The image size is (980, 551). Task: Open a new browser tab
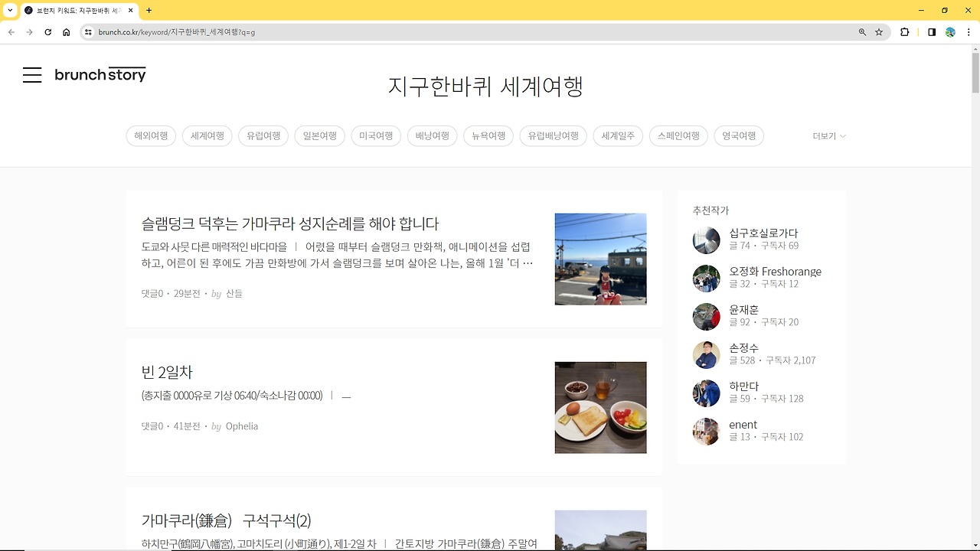pyautogui.click(x=149, y=11)
